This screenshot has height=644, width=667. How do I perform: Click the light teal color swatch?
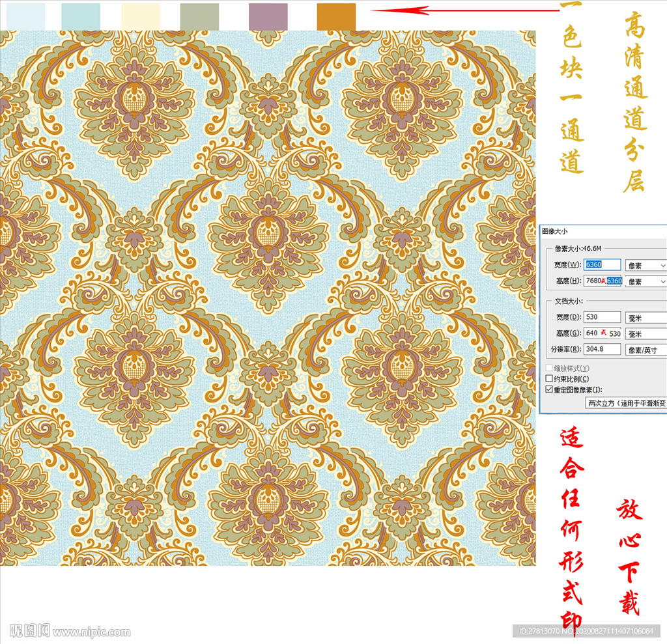[x=81, y=16]
